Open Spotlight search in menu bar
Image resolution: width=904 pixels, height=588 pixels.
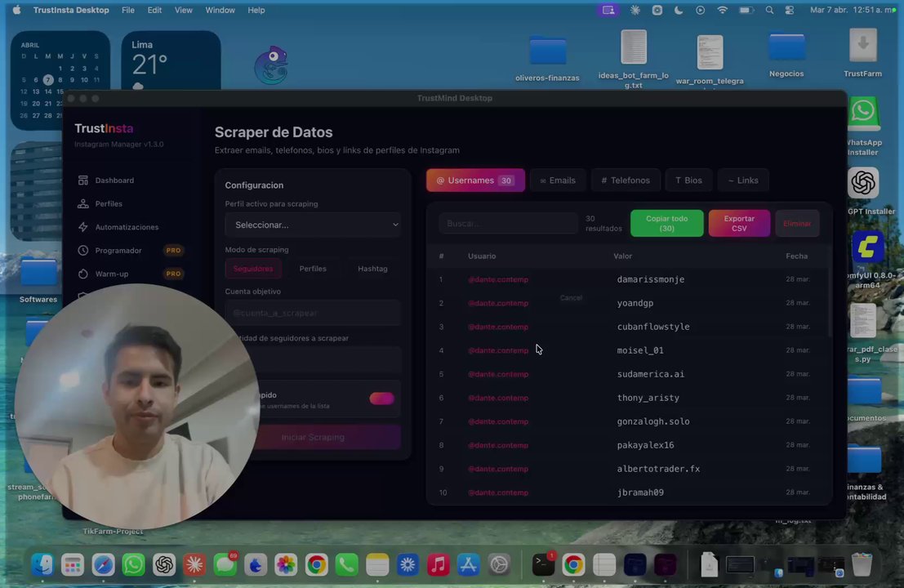coord(769,10)
